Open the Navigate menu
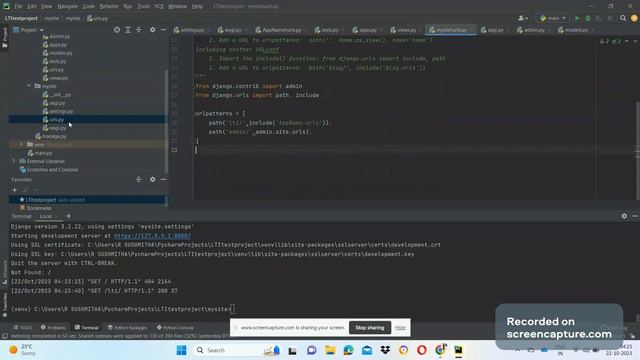The width and height of the screenshot is (640, 360). 67,7
